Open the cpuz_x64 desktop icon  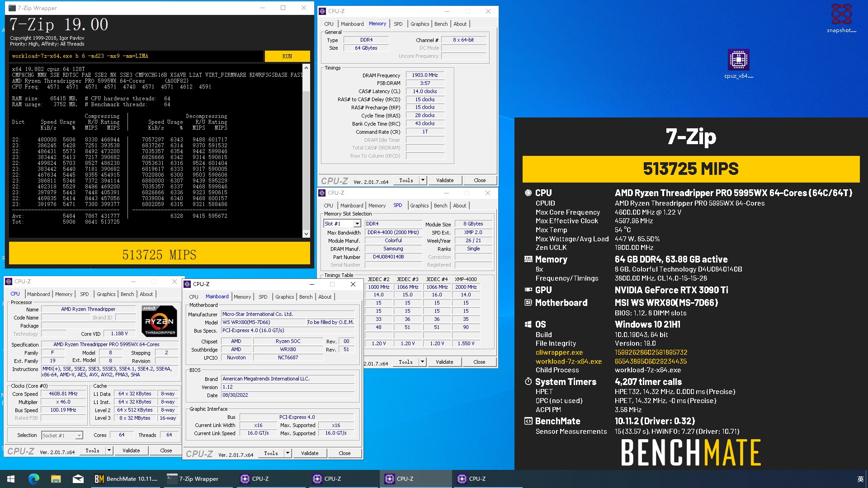(x=738, y=64)
